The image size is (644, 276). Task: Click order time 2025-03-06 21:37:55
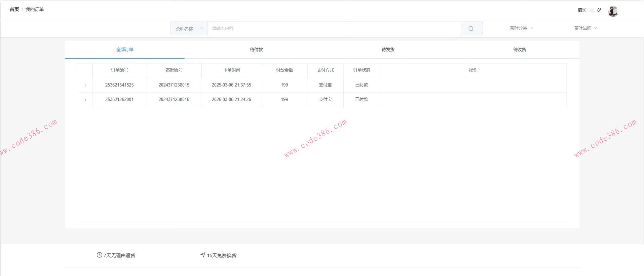point(231,85)
